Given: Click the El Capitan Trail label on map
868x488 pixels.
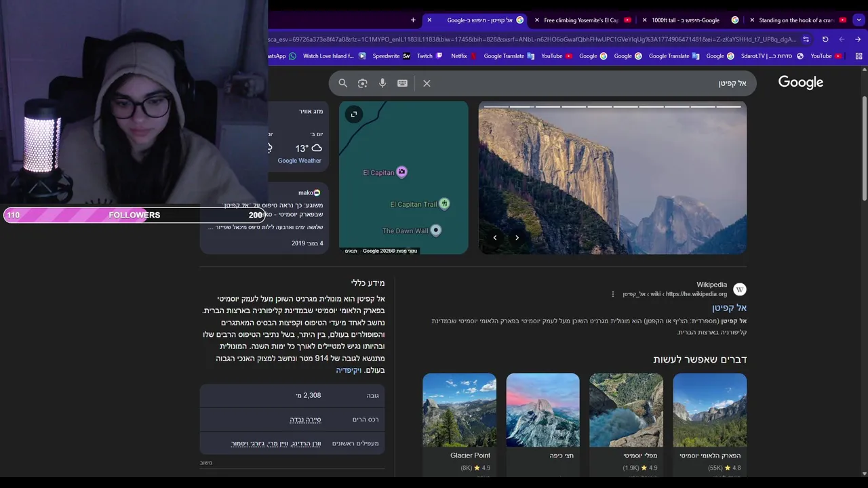Looking at the screenshot, I should point(414,204).
